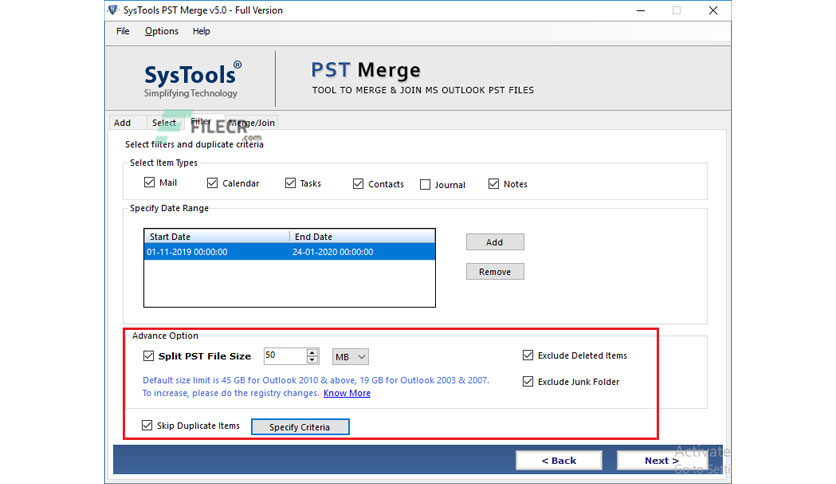
Task: Select the 24-01-2020 end date cell
Action: (x=363, y=252)
